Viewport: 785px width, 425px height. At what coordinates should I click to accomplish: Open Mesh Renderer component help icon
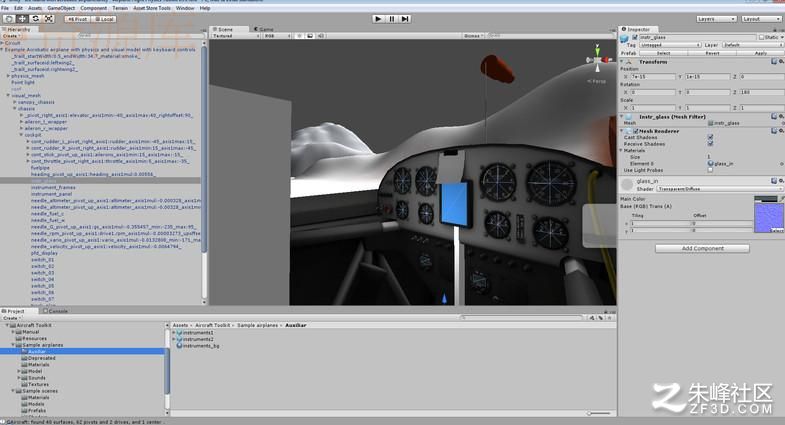pos(774,131)
